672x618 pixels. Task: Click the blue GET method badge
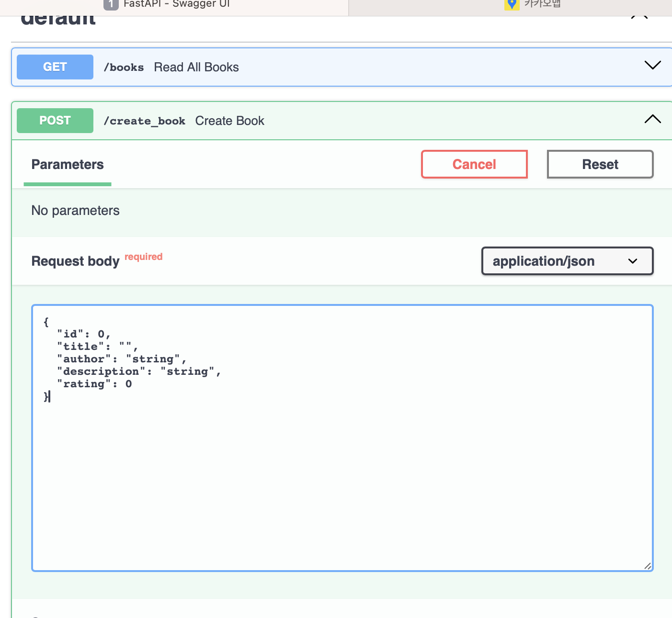tap(55, 67)
